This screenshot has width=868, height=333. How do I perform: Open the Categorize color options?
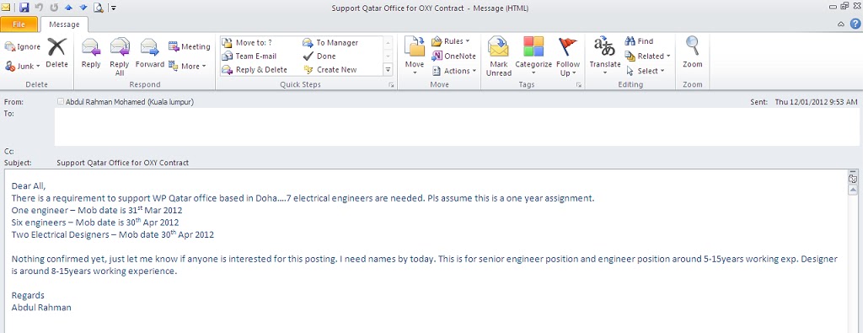[x=533, y=56]
